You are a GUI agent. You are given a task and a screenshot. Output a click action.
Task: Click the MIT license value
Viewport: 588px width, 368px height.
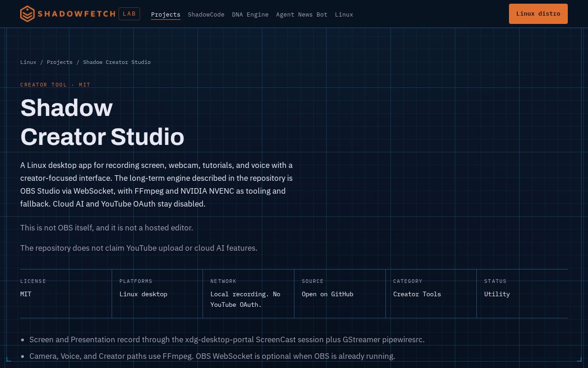(26, 294)
